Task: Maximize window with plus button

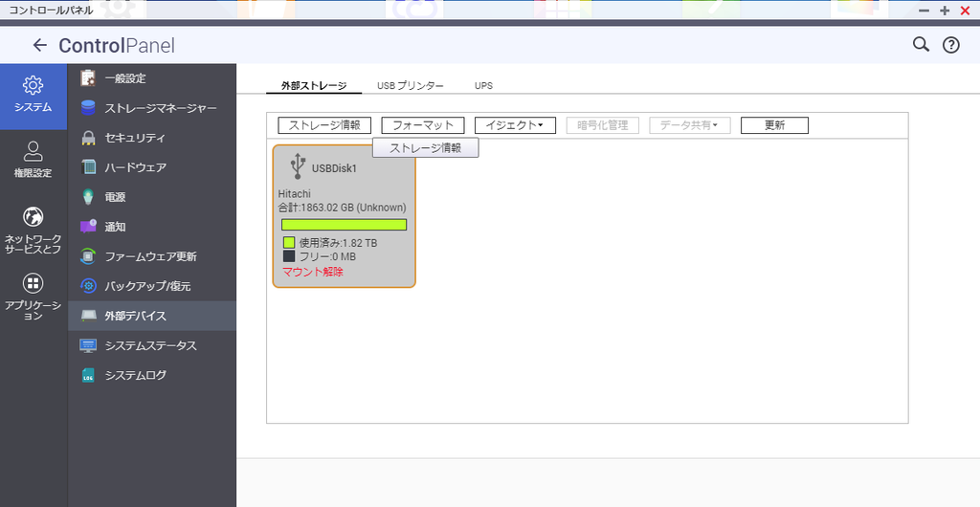Action: (945, 11)
